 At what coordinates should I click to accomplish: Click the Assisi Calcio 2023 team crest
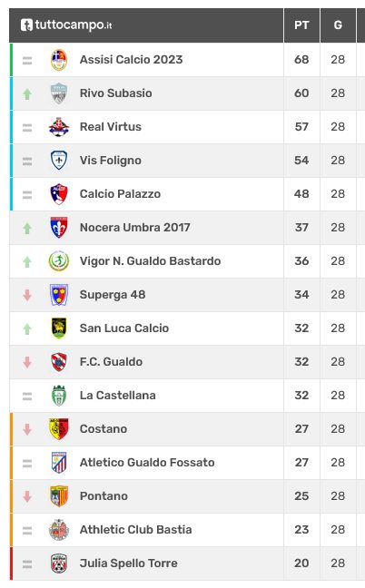coord(59,60)
